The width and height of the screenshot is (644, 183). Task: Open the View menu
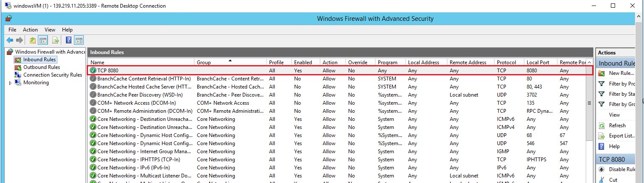coord(50,30)
